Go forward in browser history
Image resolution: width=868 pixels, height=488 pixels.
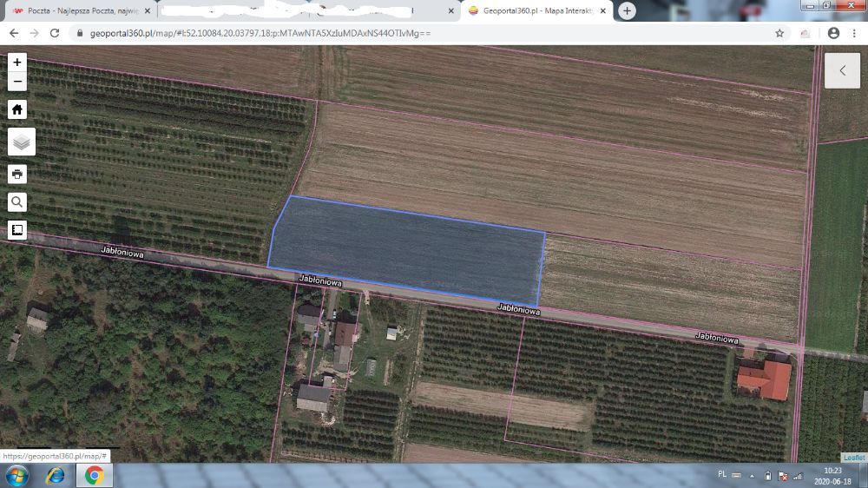[35, 33]
